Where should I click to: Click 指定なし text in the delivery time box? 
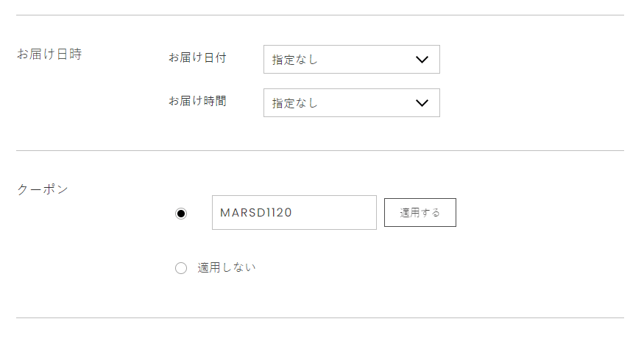click(295, 103)
